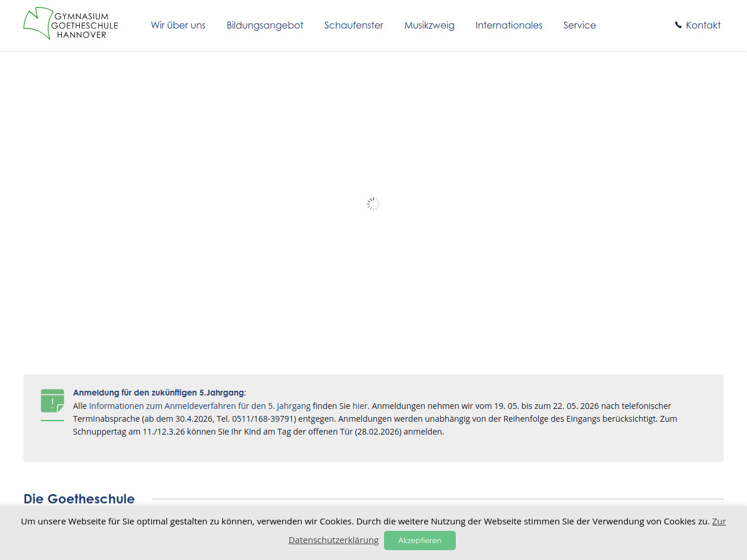Click the loading spinner in the banner area
The height and width of the screenshot is (560, 747).
coord(373,204)
